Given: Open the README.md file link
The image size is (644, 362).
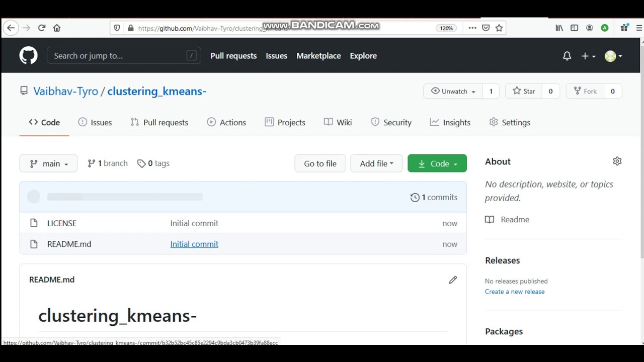Looking at the screenshot, I should click(x=69, y=244).
